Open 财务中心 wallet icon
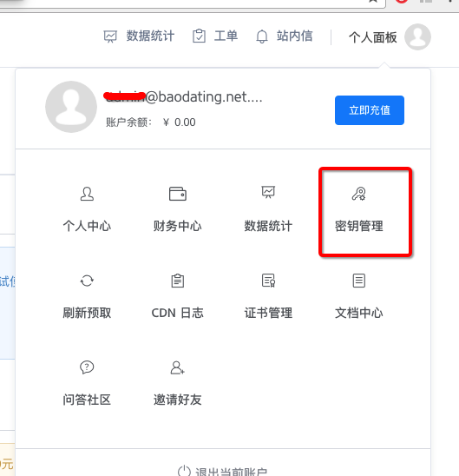This screenshot has height=476, width=459. click(x=178, y=194)
